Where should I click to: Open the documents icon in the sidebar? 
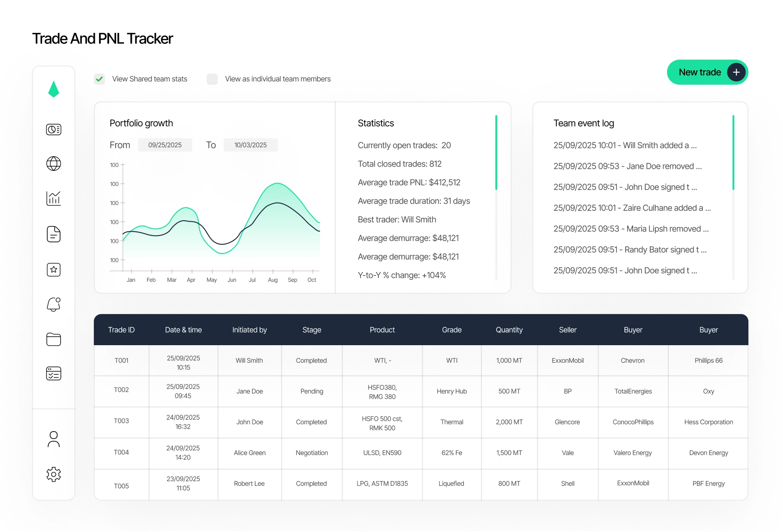tap(54, 235)
